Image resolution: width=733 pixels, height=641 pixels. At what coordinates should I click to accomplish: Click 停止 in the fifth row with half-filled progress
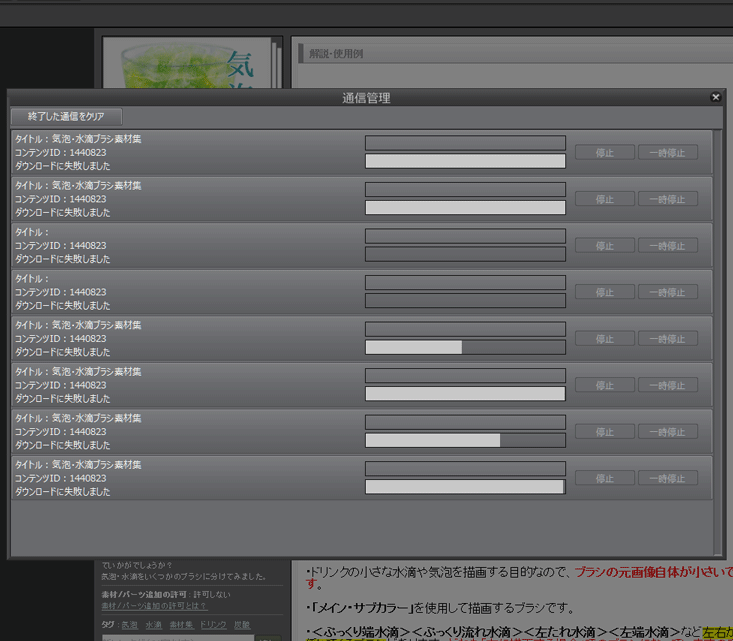coord(604,339)
